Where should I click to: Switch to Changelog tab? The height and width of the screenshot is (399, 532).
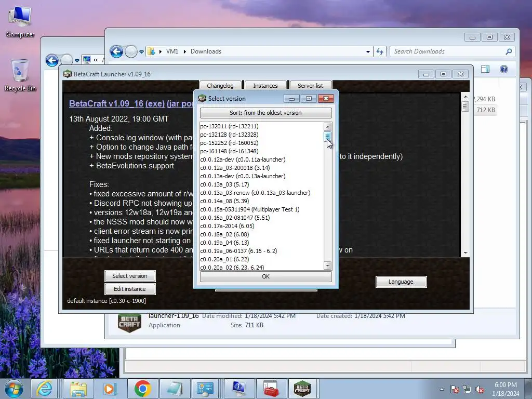220,86
